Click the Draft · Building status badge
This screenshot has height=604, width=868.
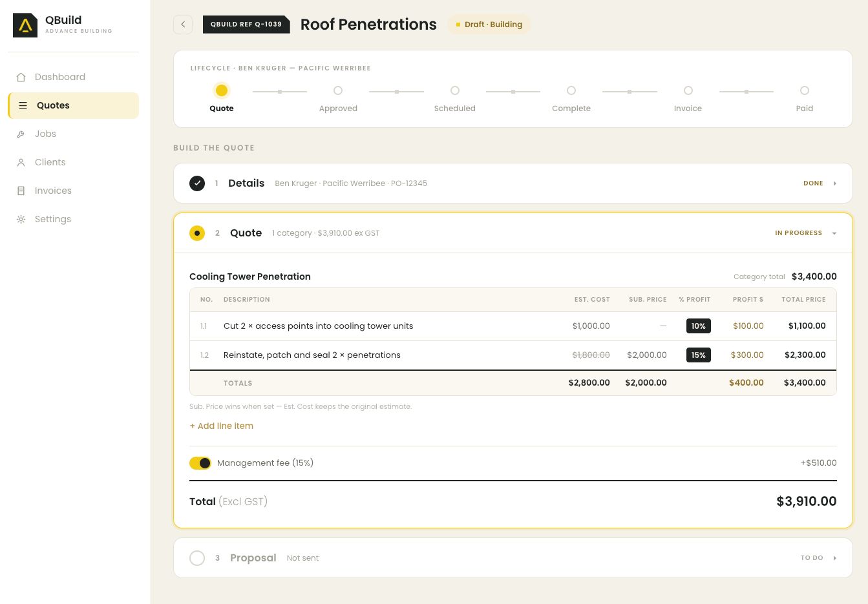[x=489, y=25]
